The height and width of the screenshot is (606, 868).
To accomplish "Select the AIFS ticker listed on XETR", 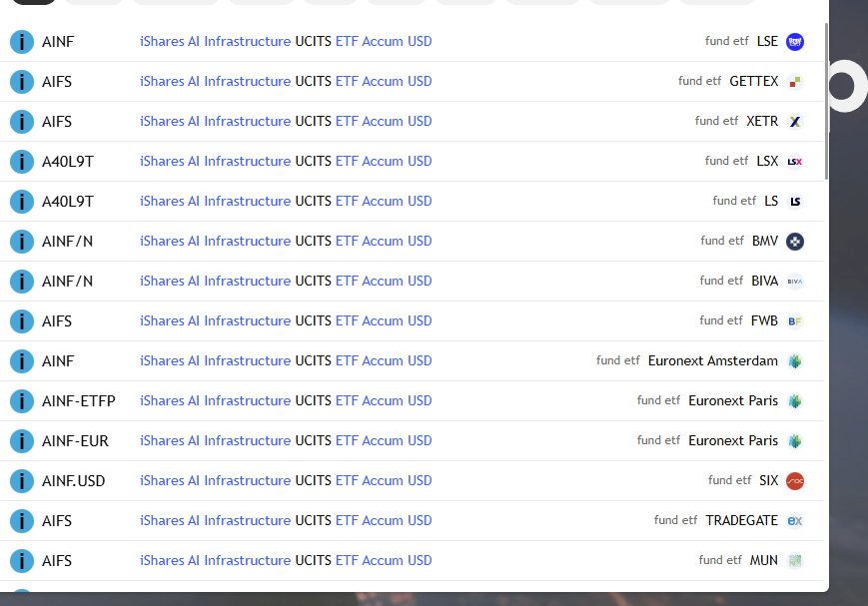I will click(x=57, y=121).
